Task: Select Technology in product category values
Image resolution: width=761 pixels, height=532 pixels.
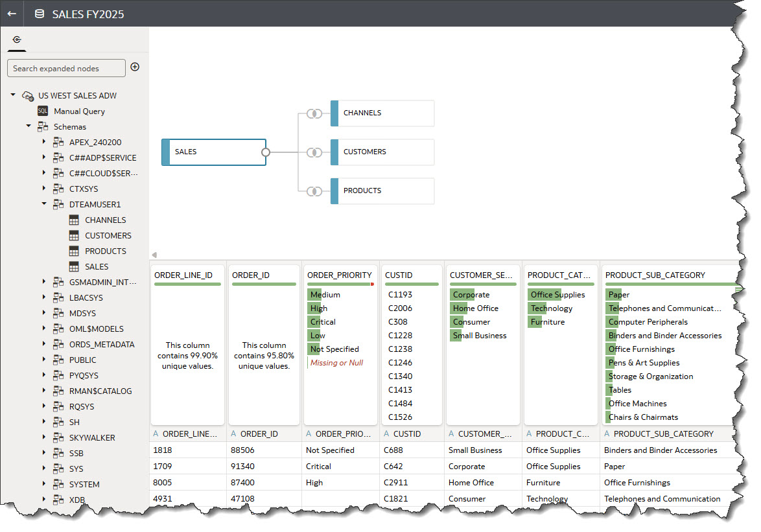Action: 552,308
